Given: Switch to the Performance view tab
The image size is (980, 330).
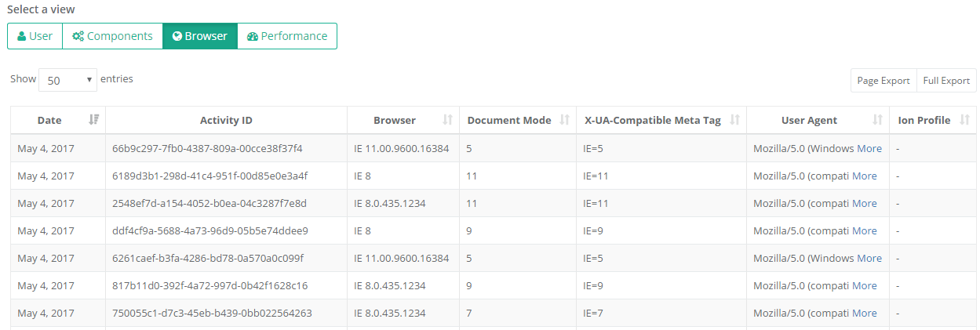Looking at the screenshot, I should point(286,36).
